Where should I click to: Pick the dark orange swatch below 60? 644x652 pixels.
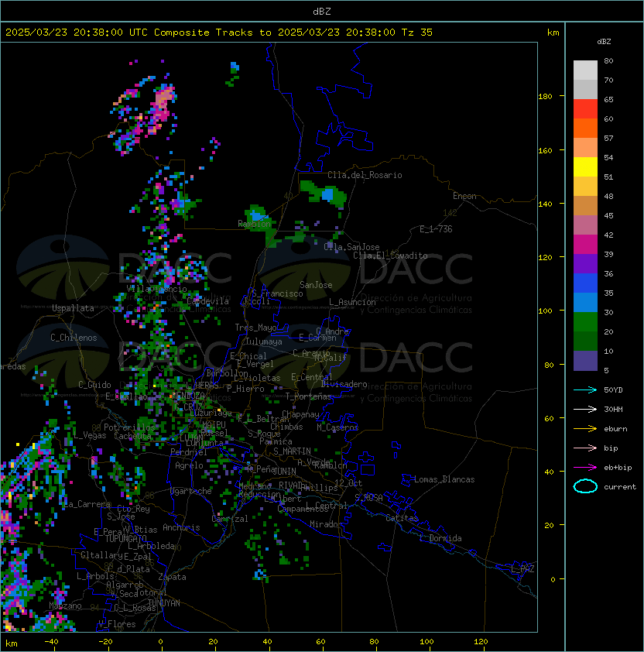[585, 128]
